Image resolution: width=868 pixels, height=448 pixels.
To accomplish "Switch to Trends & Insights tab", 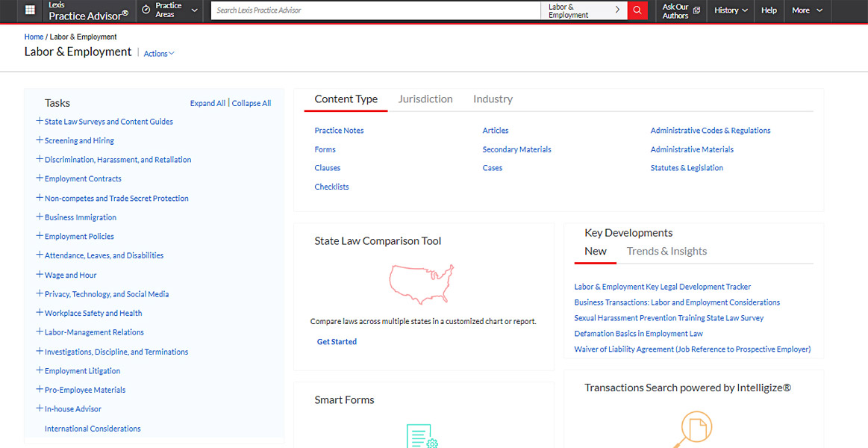I will tap(666, 252).
